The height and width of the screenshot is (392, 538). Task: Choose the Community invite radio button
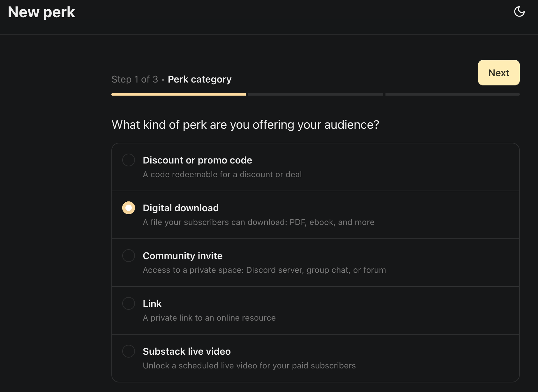[129, 256]
